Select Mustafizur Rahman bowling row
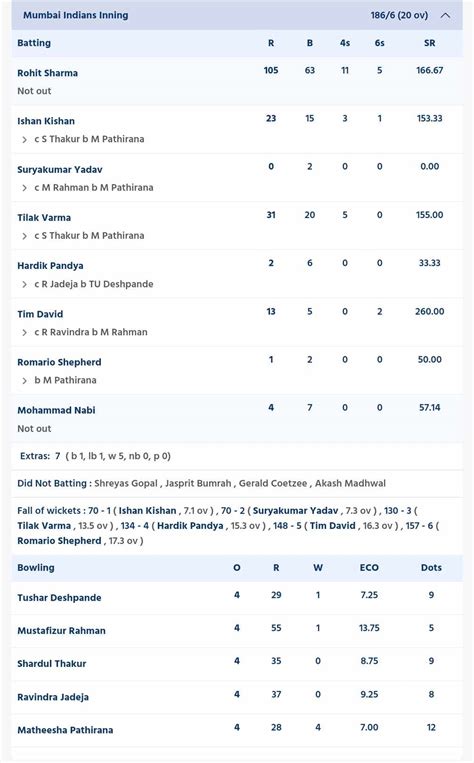 [237, 631]
